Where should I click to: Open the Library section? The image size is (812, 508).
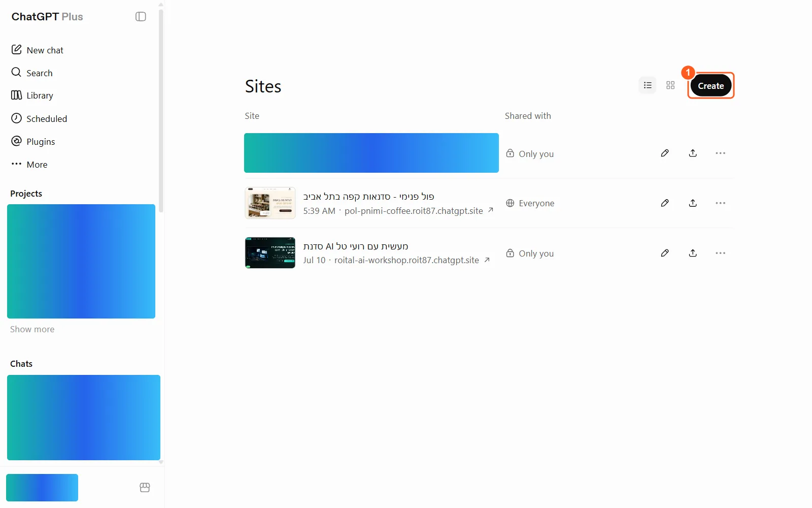[32, 96]
